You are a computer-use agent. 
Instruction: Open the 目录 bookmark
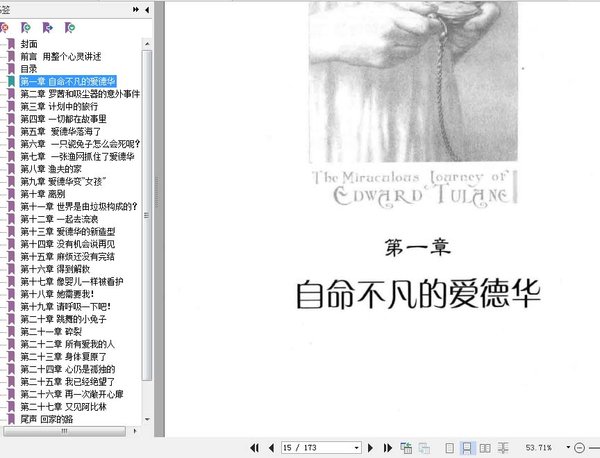click(29, 69)
